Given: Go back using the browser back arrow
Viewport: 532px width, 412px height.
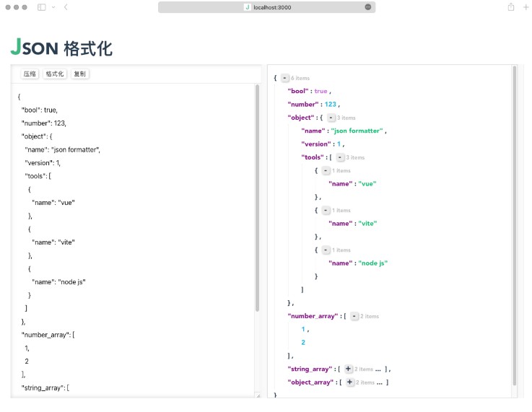Looking at the screenshot, I should [x=66, y=7].
